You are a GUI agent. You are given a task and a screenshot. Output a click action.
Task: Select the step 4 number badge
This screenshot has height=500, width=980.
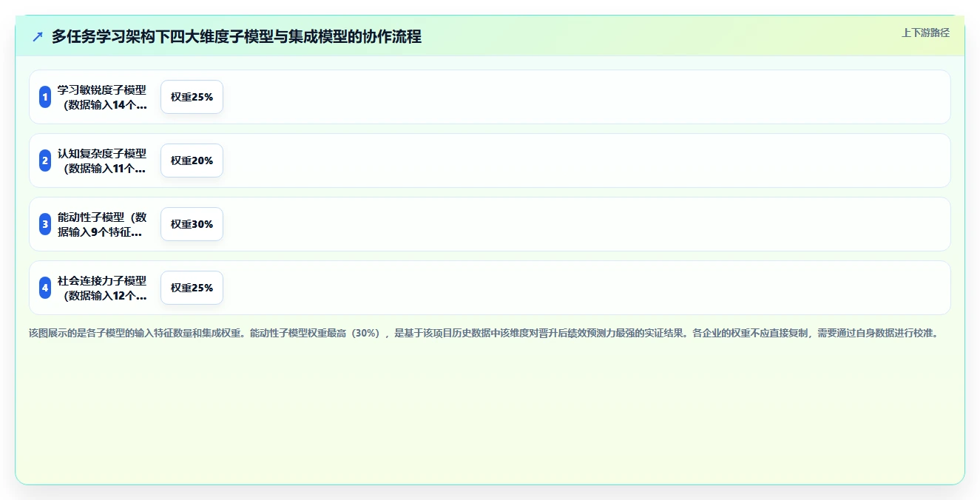coord(45,288)
